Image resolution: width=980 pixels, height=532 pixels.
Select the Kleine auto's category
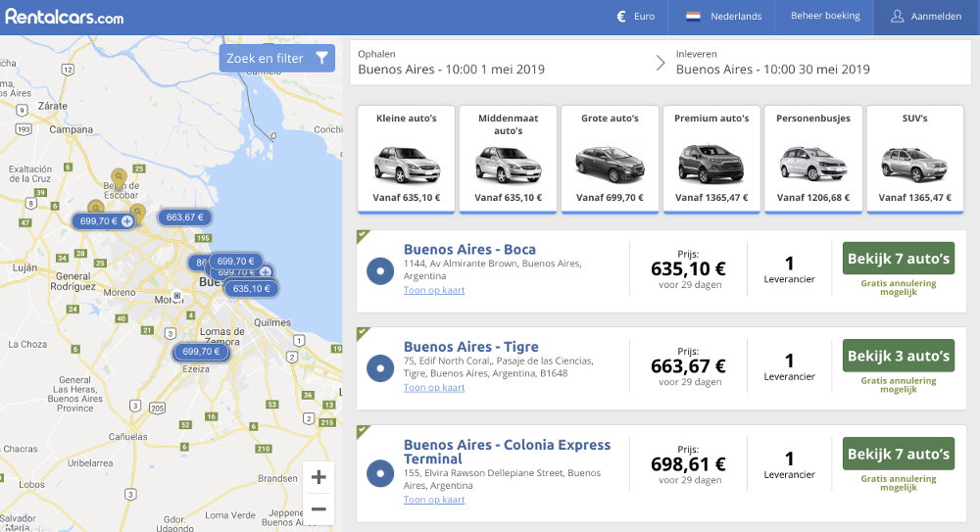pos(407,160)
